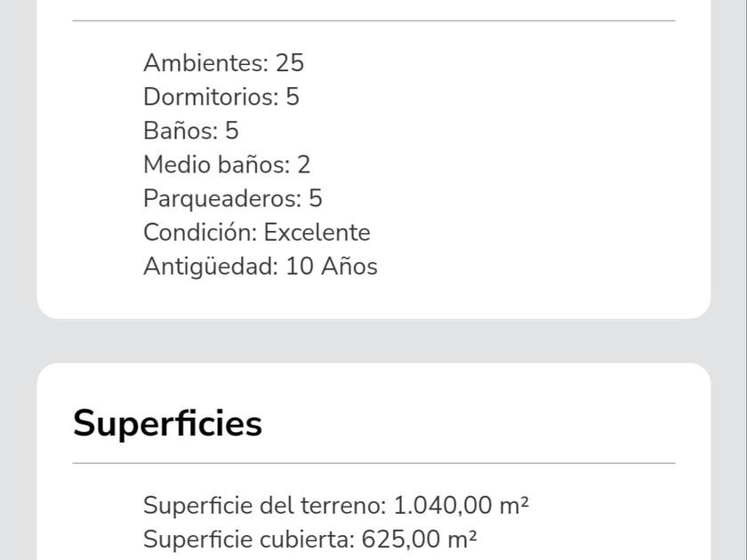Click the Superficie del terreno label
The image size is (747, 560).
(265, 506)
